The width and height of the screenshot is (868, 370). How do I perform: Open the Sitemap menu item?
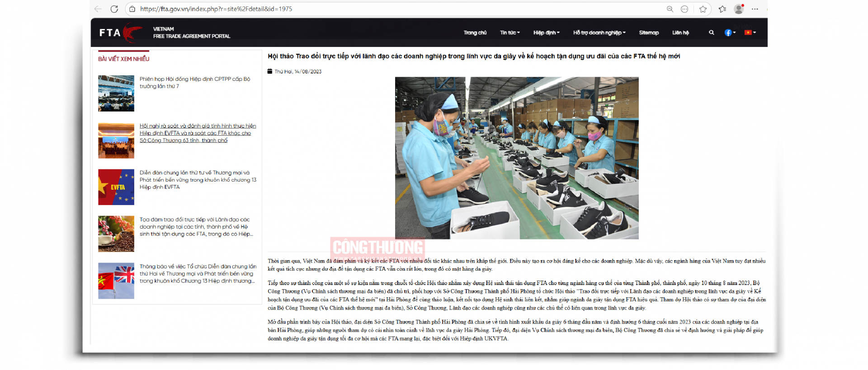pyautogui.click(x=649, y=33)
